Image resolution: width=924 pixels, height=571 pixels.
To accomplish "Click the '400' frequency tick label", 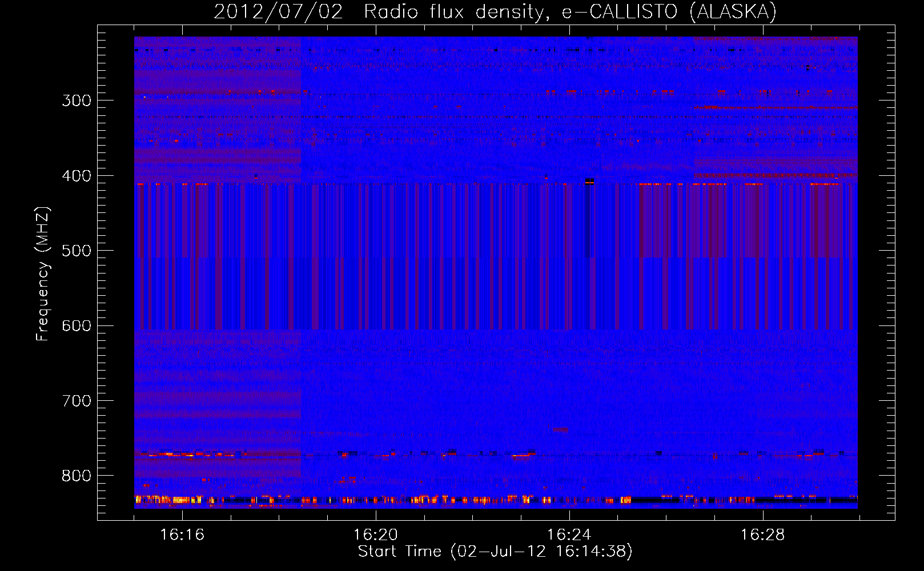I will tap(77, 176).
